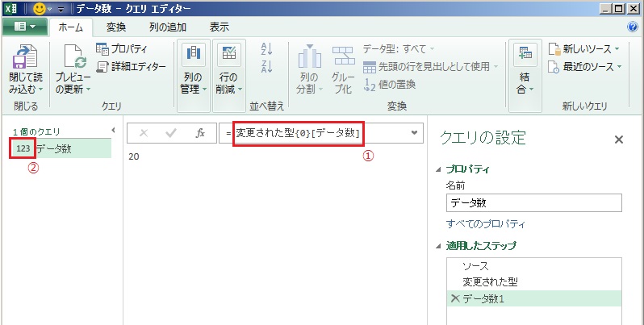Click the formula bar cancel X icon
Image resolution: width=644 pixels, height=325 pixels.
[x=144, y=133]
